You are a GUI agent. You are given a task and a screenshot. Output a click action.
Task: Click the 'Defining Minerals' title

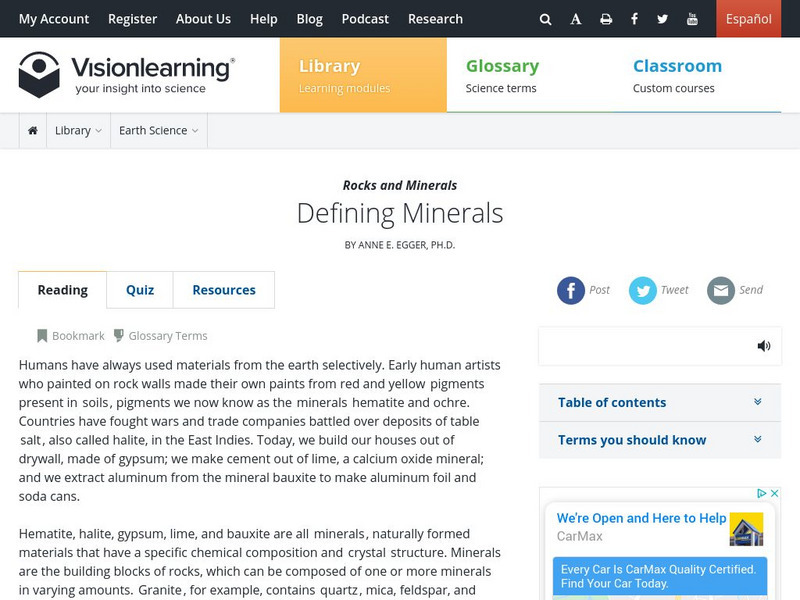400,213
